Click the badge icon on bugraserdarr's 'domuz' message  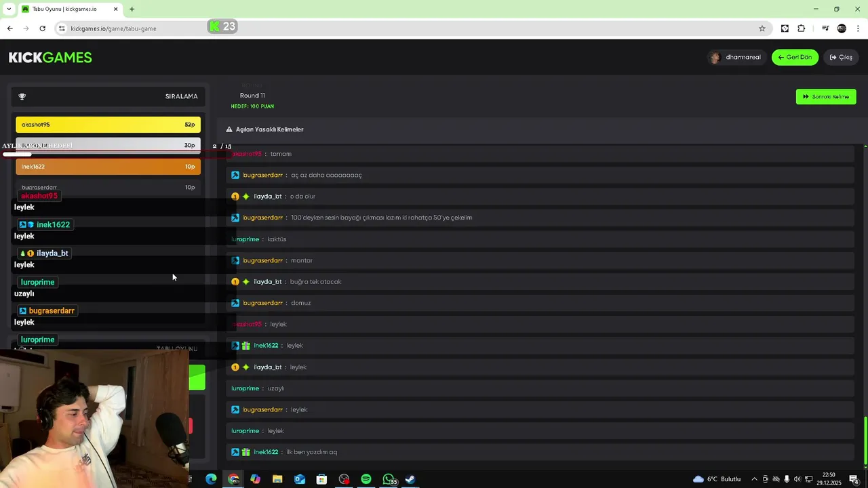[x=235, y=303]
